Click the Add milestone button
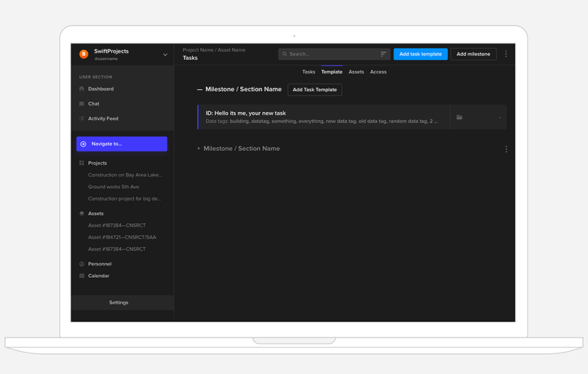This screenshot has width=588, height=374. pos(473,54)
